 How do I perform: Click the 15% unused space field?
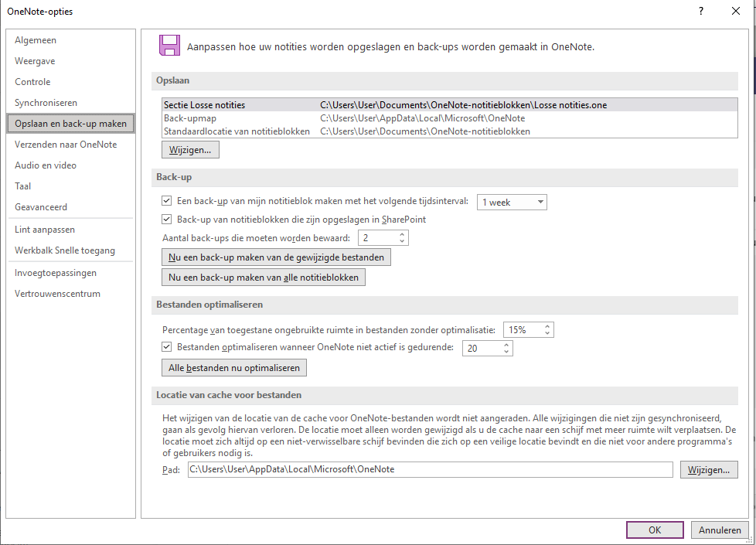point(523,330)
